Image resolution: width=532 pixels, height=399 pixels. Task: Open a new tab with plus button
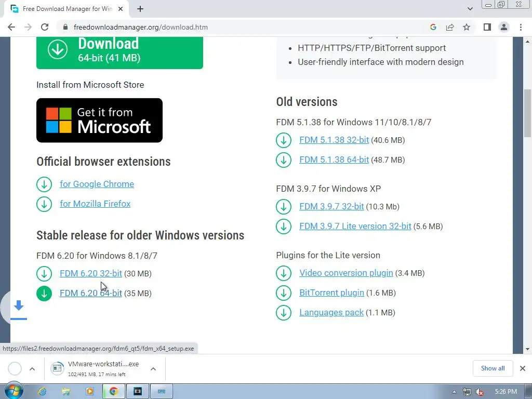tap(140, 9)
